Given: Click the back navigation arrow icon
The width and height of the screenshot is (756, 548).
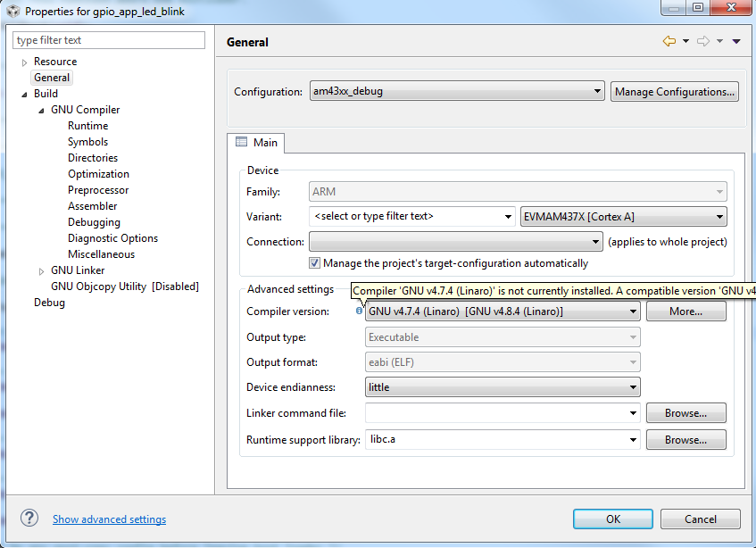Looking at the screenshot, I should [x=669, y=41].
